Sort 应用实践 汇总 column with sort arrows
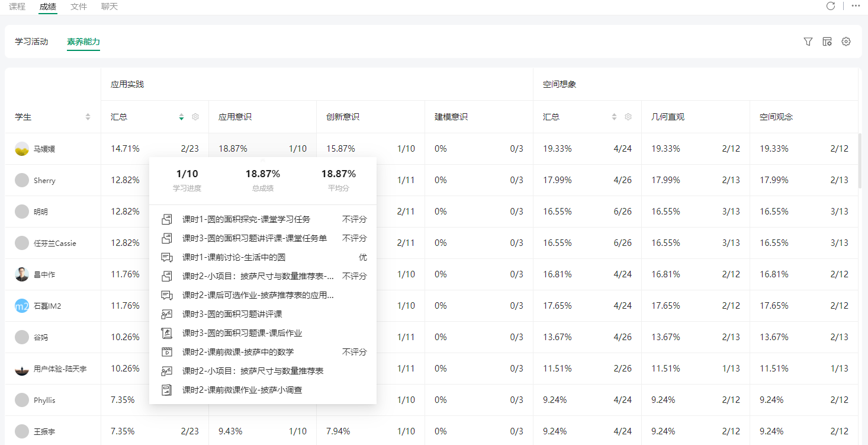Viewport: 868px width, 445px height. pos(181,117)
